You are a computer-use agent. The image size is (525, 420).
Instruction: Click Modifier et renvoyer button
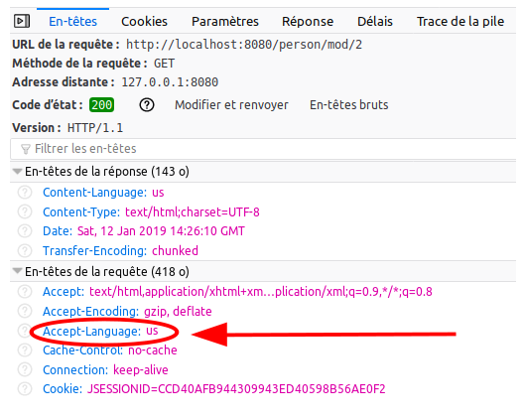(x=231, y=105)
